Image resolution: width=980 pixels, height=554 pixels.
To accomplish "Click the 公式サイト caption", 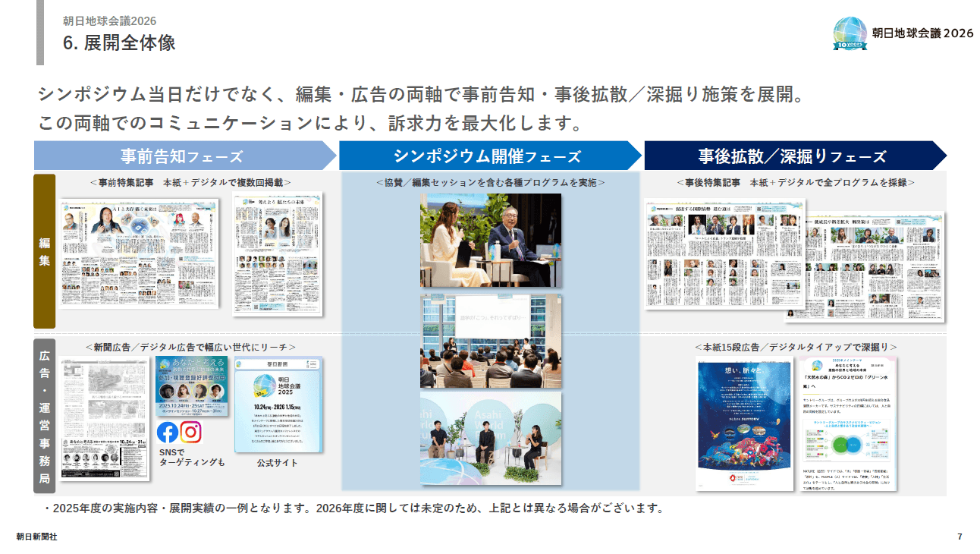I will [278, 463].
